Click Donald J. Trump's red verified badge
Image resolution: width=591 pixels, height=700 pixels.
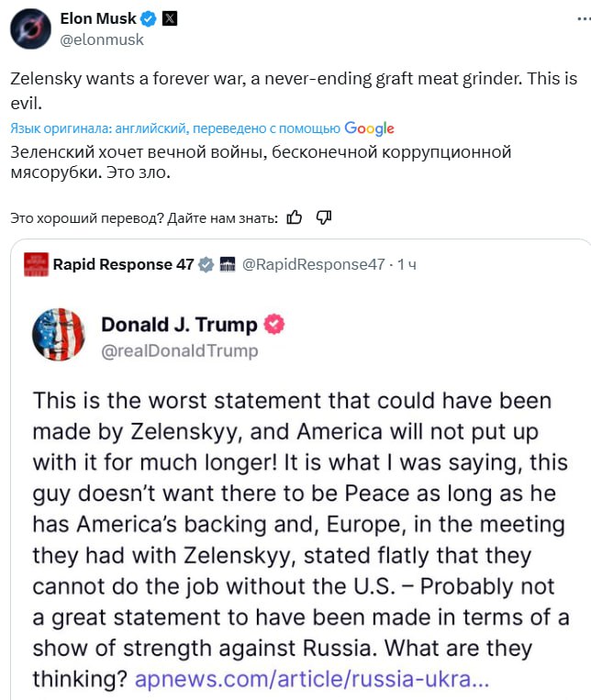(x=273, y=324)
